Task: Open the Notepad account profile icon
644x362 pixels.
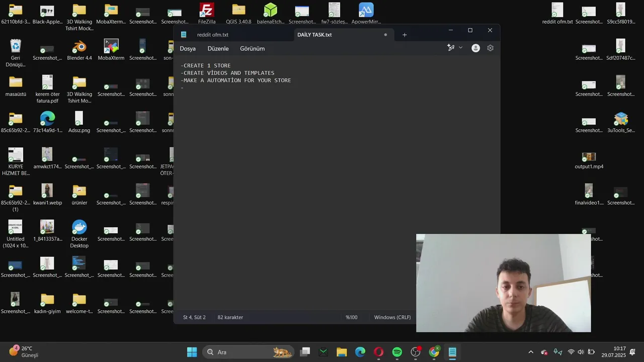Action: tap(475, 48)
